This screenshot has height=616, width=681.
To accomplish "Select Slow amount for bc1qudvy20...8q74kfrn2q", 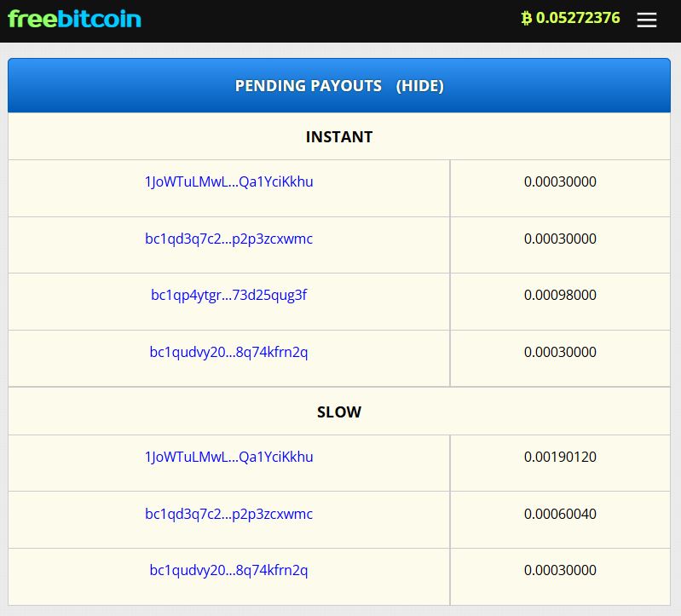I will 560,570.
